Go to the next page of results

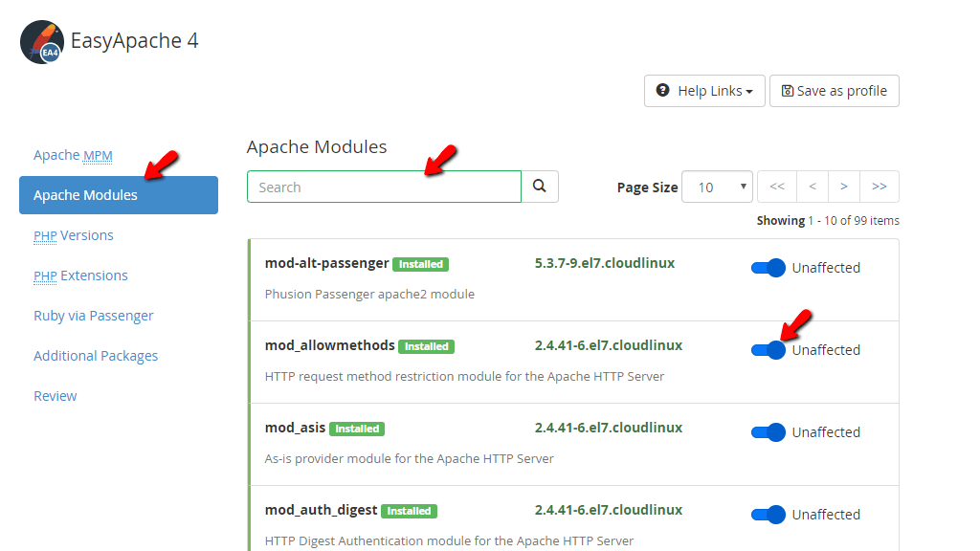(844, 187)
